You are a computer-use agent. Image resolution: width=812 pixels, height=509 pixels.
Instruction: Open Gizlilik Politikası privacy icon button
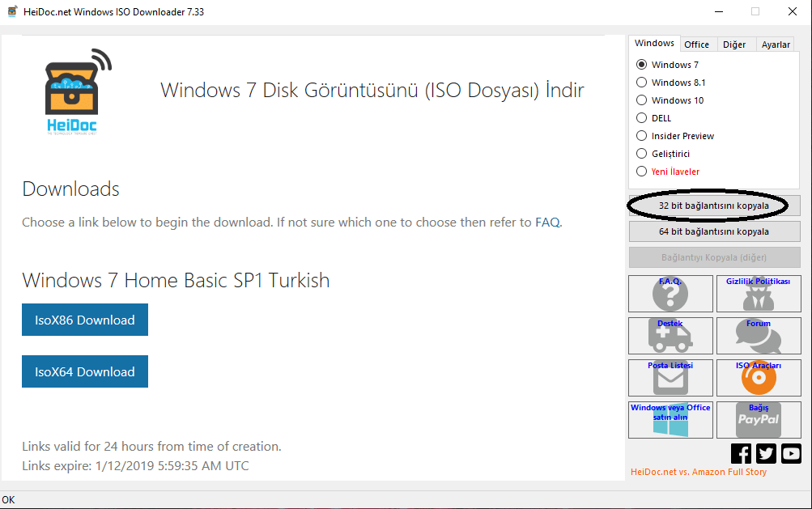pos(759,294)
